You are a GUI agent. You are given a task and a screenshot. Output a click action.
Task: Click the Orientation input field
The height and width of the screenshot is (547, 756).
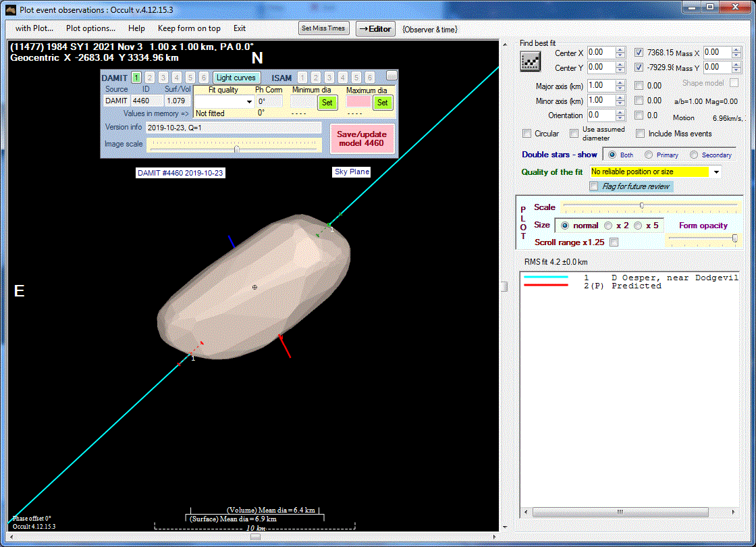click(x=601, y=115)
